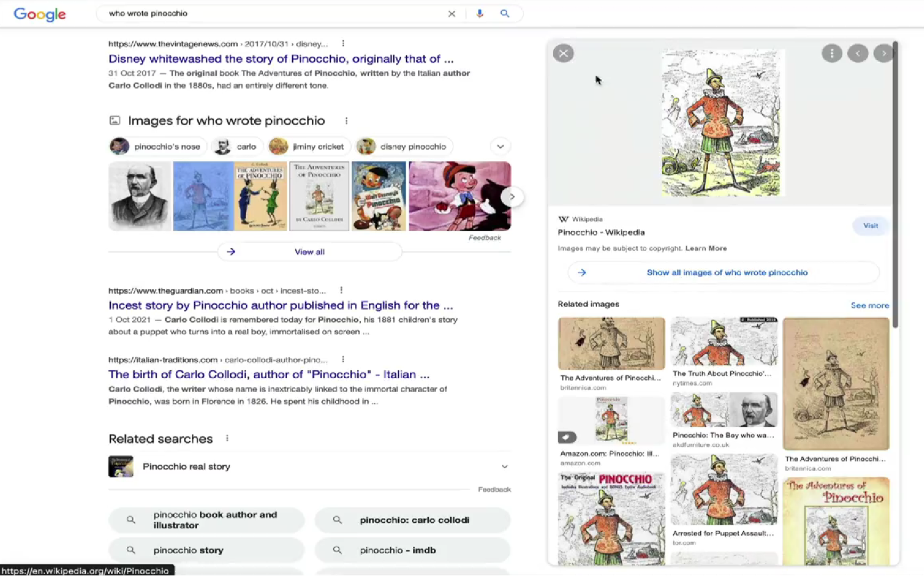The height and width of the screenshot is (585, 924).
Task: Open Carlo Collodi portrait thumbnail
Action: coord(140,196)
